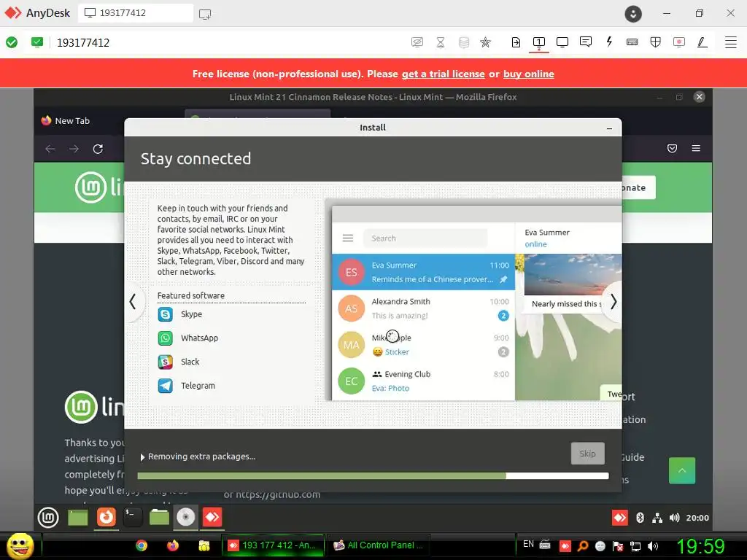This screenshot has width=747, height=560.
Task: Click the Skype icon in Featured software
Action: 166,314
